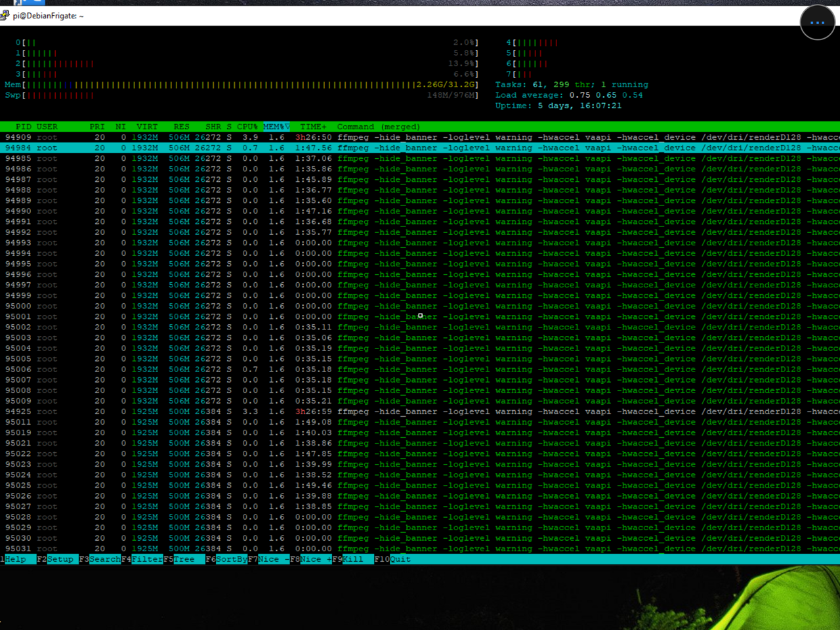This screenshot has height=630, width=840.
Task: Select process row with PID 95025
Action: click(420, 486)
